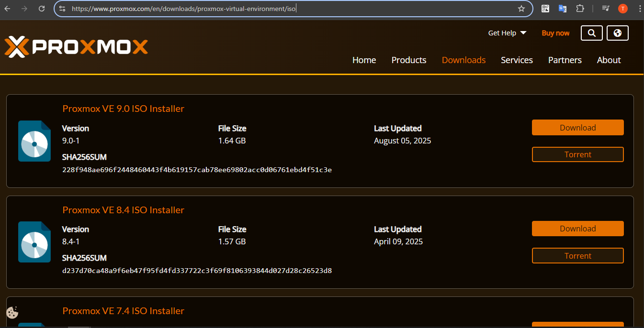Open the Products menu item
644x328 pixels.
tap(409, 60)
